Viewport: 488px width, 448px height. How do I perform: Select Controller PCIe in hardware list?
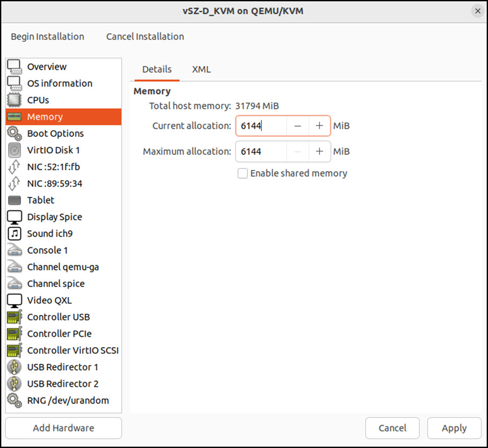[x=63, y=334]
